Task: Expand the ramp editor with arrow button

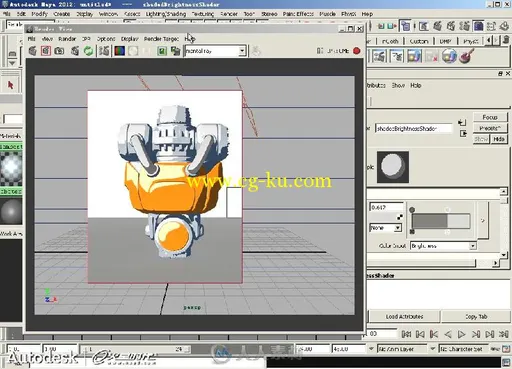Action: (482, 220)
